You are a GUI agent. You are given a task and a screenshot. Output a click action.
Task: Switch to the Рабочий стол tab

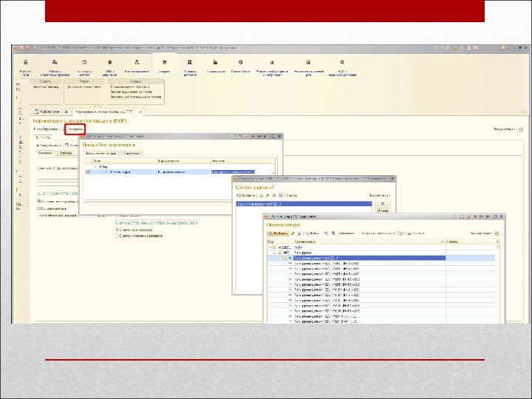click(x=50, y=112)
